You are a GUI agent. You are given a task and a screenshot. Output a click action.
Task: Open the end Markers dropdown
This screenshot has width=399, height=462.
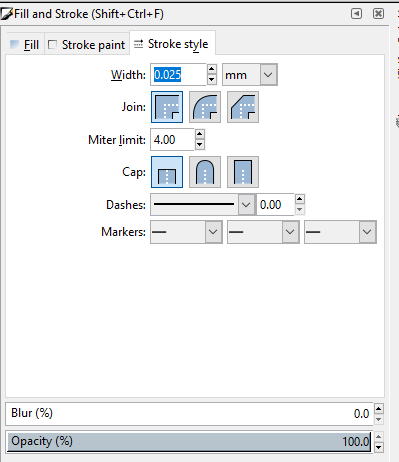coord(340,232)
